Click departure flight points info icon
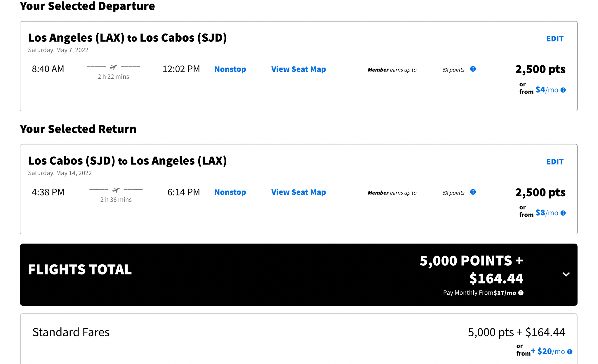This screenshot has height=364, width=598. pyautogui.click(x=473, y=69)
